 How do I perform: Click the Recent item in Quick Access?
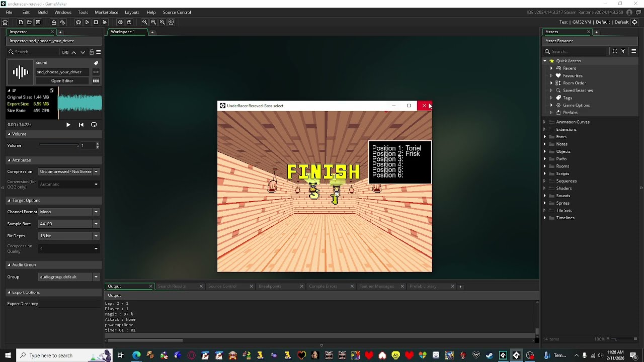click(x=569, y=68)
